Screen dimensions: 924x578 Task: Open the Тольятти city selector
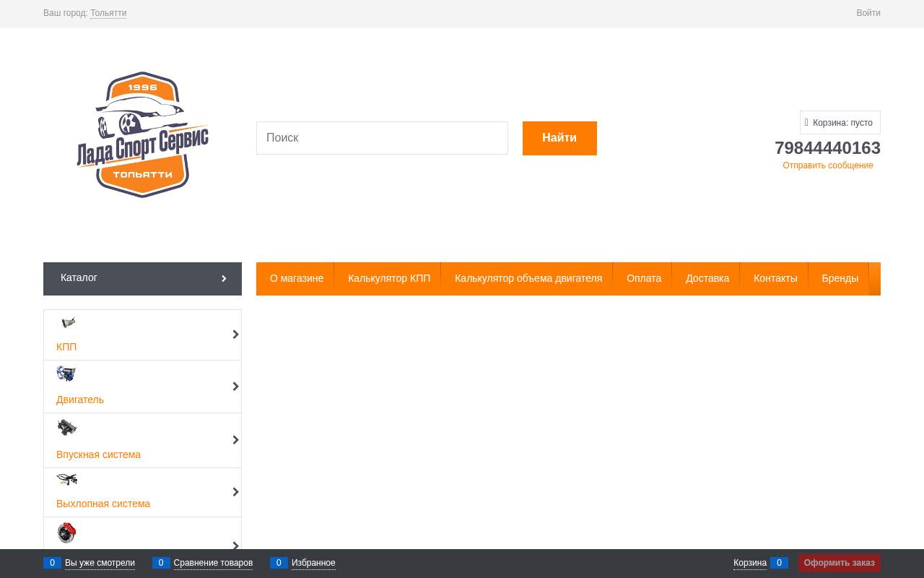click(x=108, y=13)
